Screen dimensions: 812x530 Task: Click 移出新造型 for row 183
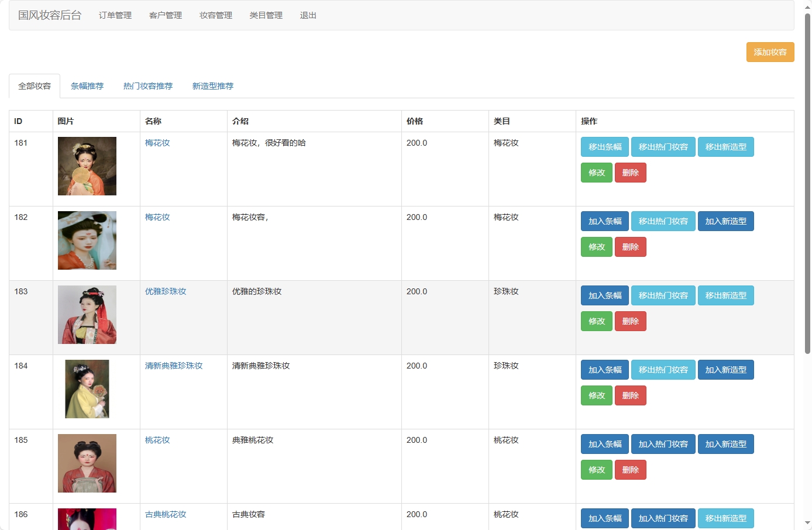[725, 295]
